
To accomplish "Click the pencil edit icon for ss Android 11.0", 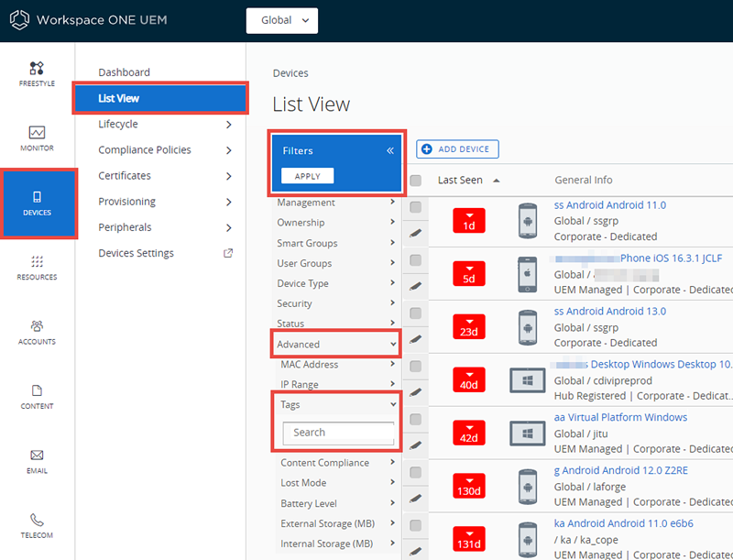I will pos(415,233).
